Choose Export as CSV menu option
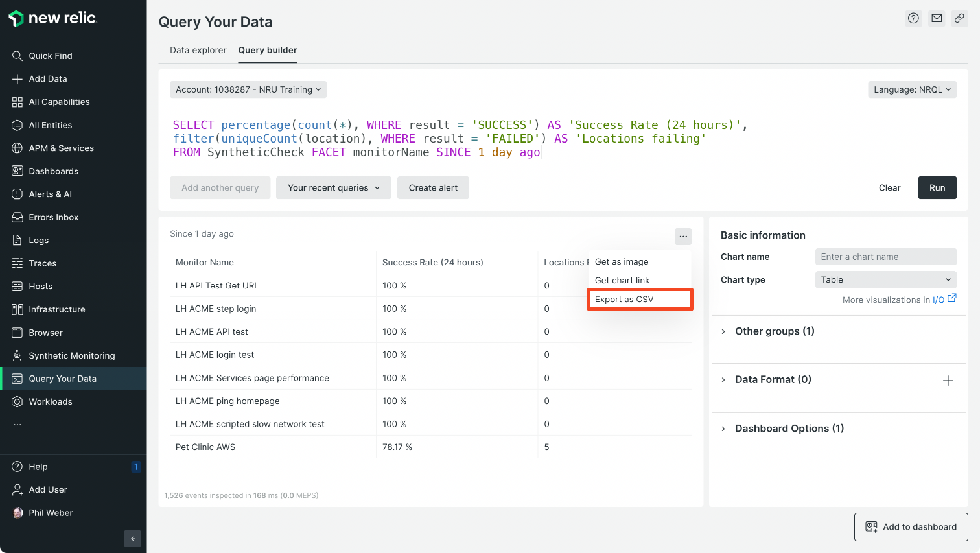980x553 pixels. (640, 299)
